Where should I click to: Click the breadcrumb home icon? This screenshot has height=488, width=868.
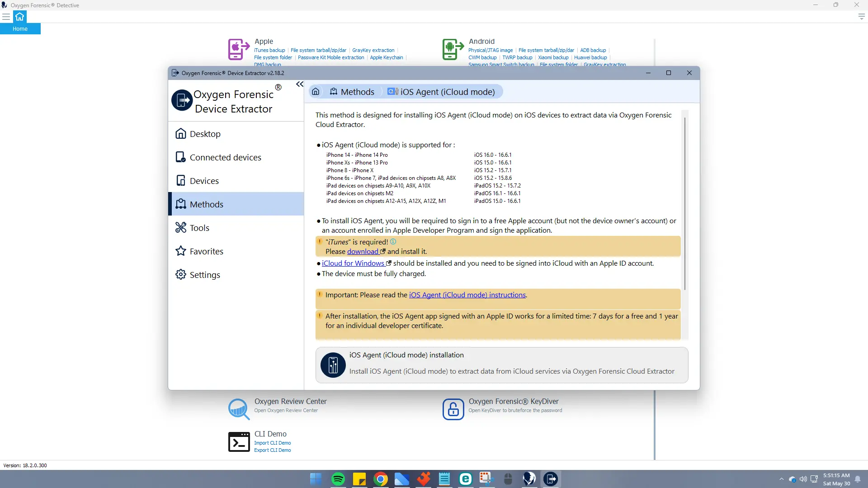(316, 92)
